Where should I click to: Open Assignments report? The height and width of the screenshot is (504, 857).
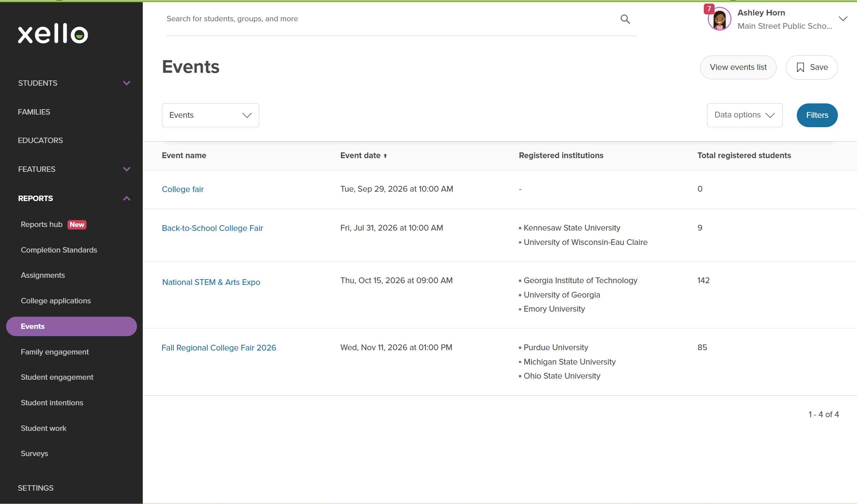[43, 275]
